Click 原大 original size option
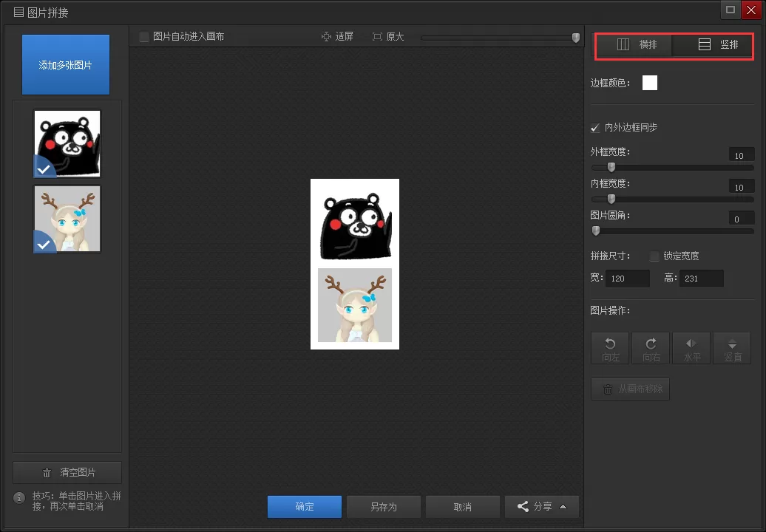Viewport: 766px width, 532px height. pyautogui.click(x=388, y=37)
